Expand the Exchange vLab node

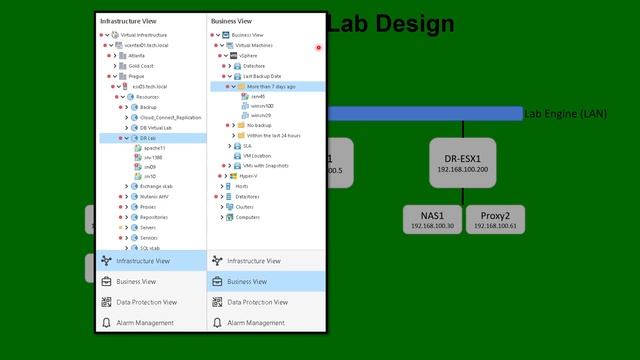tap(127, 186)
